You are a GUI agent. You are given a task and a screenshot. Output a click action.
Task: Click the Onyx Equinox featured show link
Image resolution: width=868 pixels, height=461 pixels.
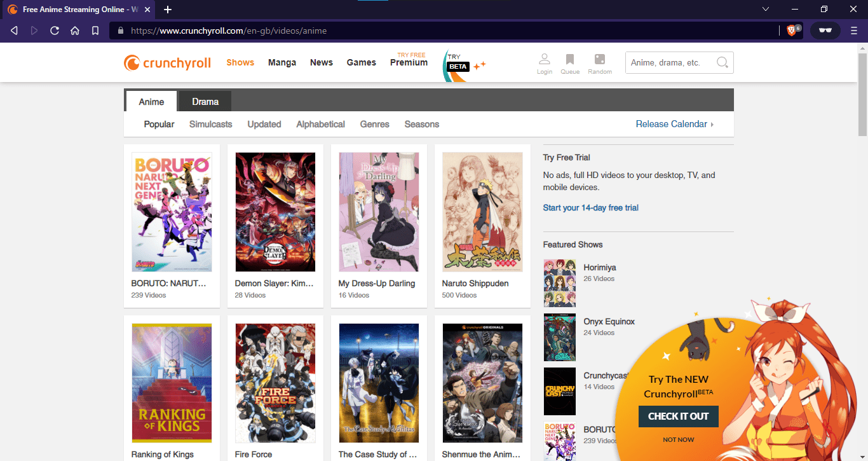point(609,322)
